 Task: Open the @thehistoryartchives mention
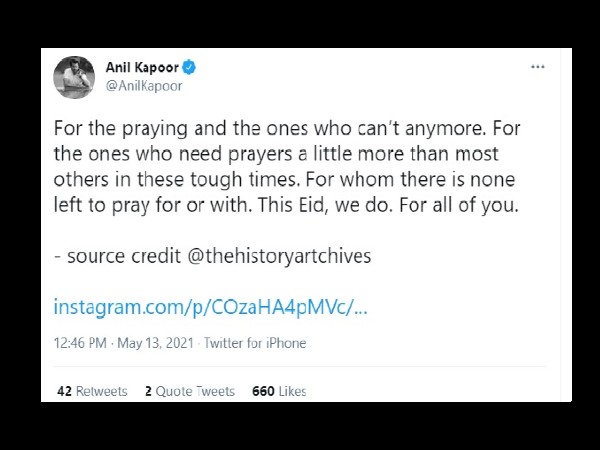coord(279,256)
